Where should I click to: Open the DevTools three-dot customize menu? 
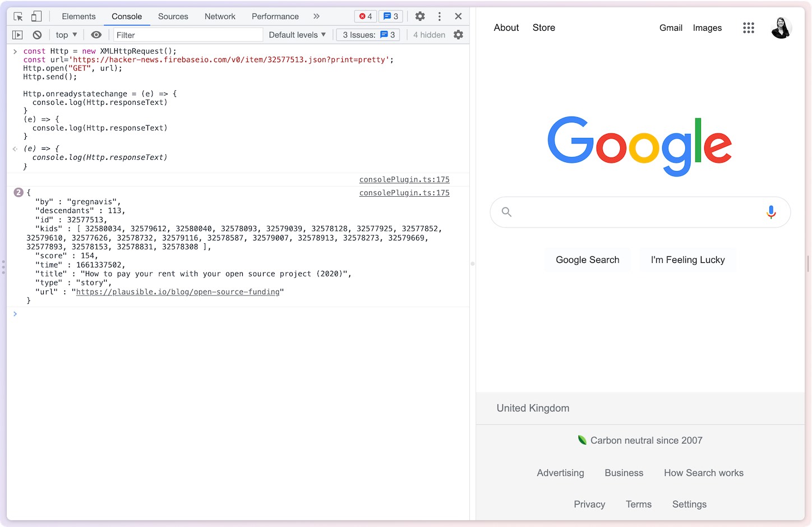click(x=440, y=16)
